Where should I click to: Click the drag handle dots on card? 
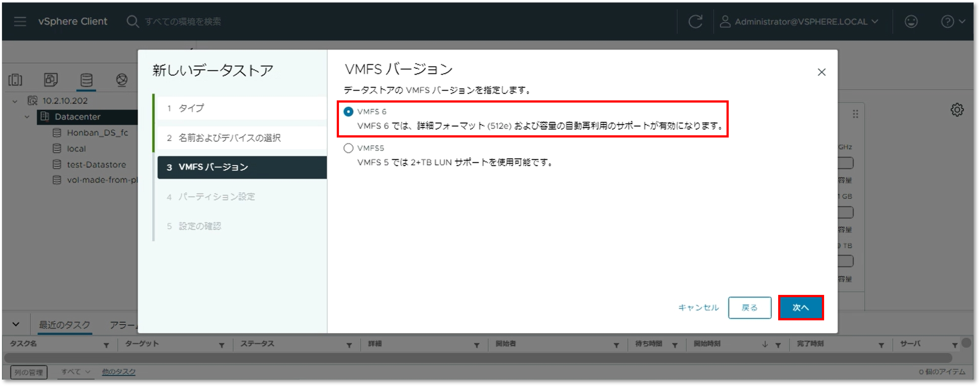(x=855, y=114)
